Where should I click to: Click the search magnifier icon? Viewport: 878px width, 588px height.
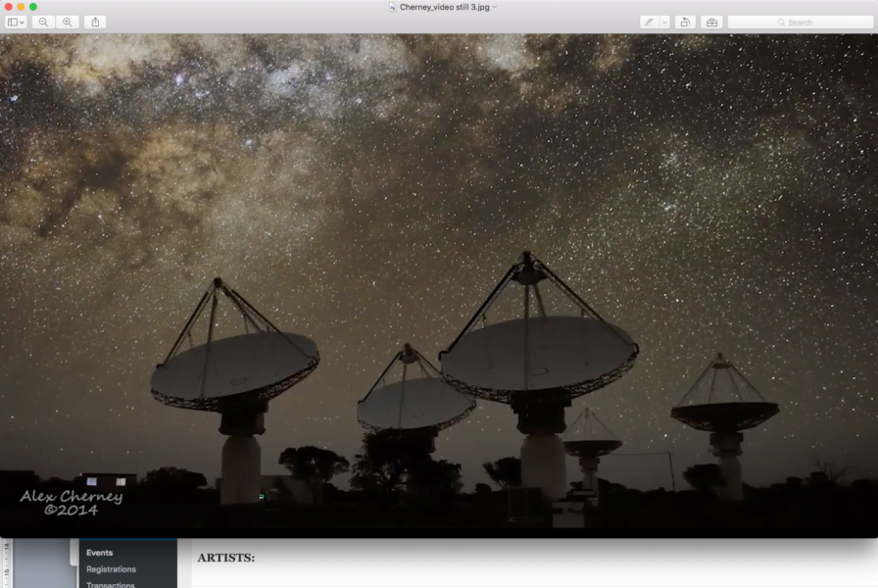781,22
